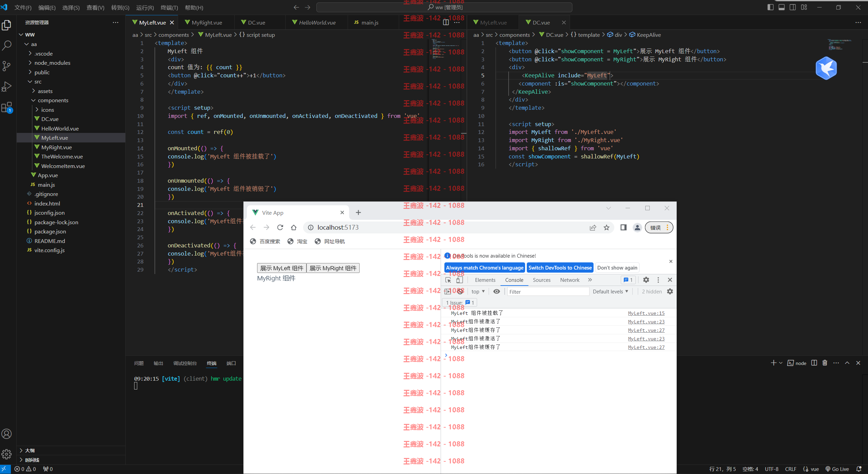
Task: Open MyLeft.vue:15 source link
Action: 646,313
